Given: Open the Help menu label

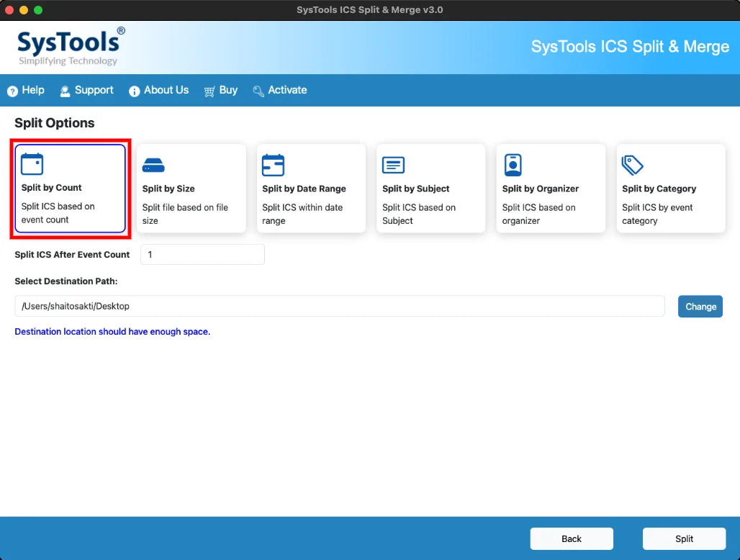Looking at the screenshot, I should pyautogui.click(x=33, y=90).
